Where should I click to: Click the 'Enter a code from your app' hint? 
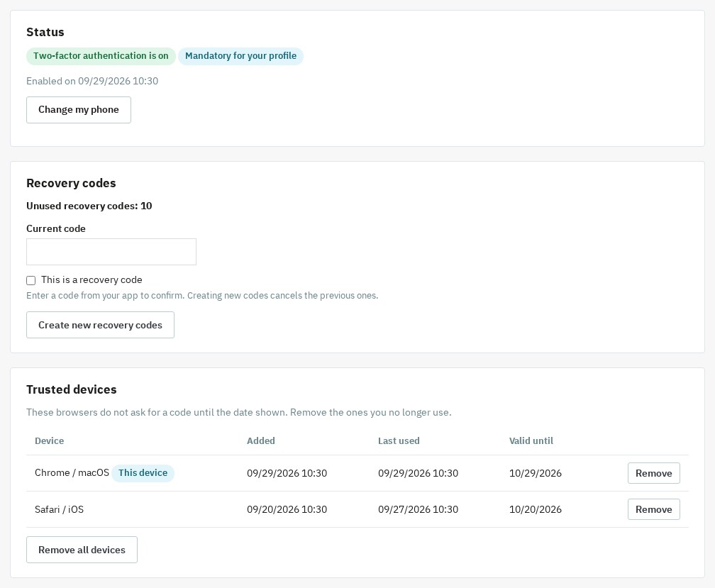tap(202, 295)
